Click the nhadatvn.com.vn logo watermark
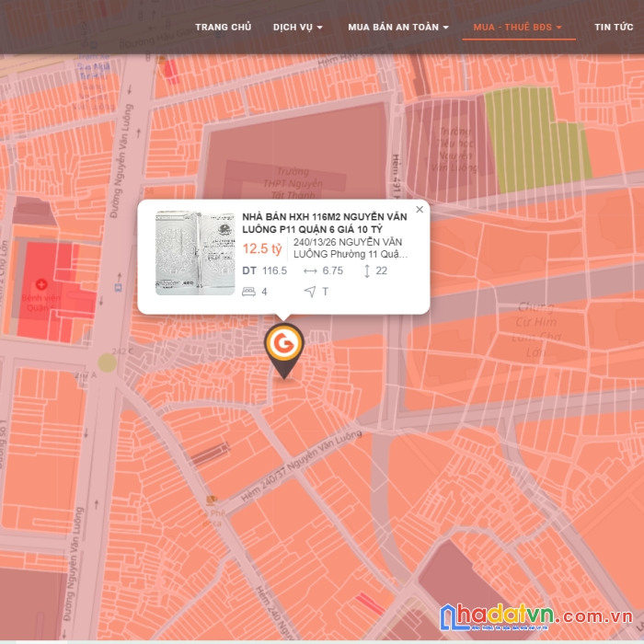Screen dimensions: 644x644 tap(536, 616)
